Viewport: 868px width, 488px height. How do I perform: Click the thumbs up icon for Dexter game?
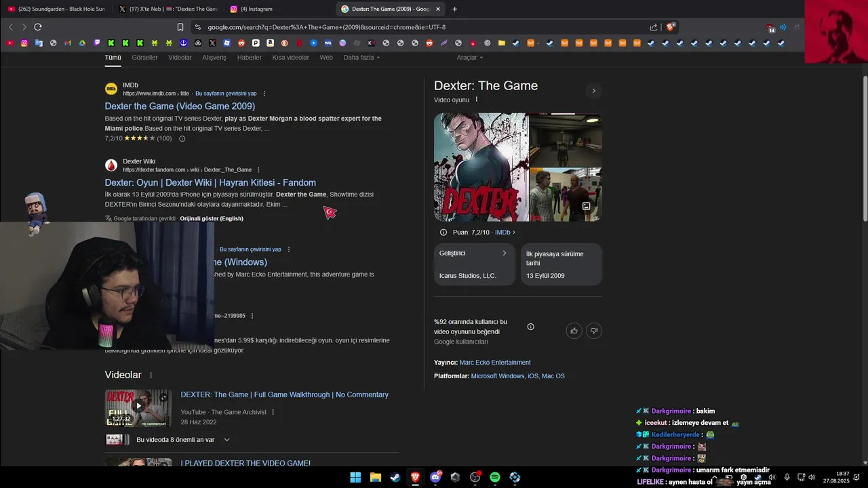(574, 331)
